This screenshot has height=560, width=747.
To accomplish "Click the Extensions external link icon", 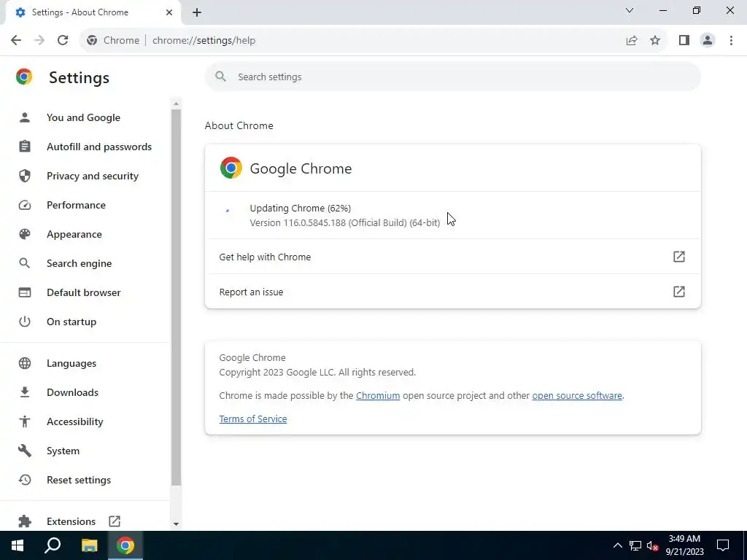I will pyautogui.click(x=115, y=521).
